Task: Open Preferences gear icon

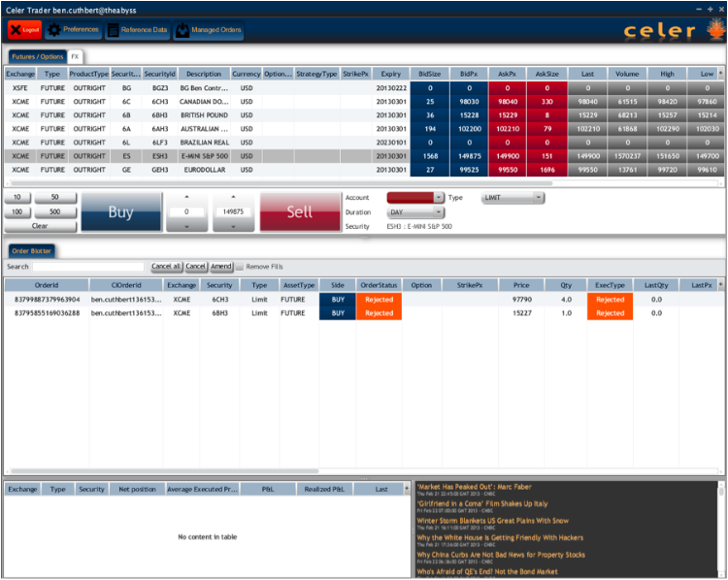Action: (x=53, y=30)
